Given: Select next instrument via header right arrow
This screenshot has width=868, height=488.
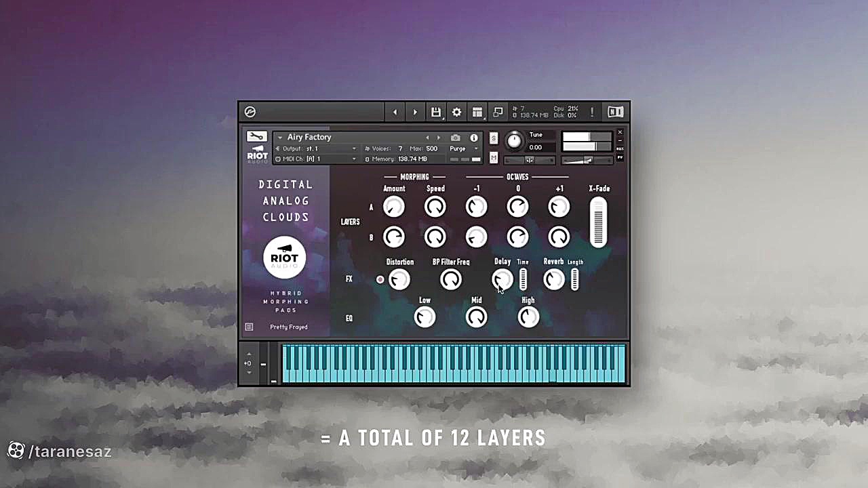Looking at the screenshot, I should click(439, 138).
